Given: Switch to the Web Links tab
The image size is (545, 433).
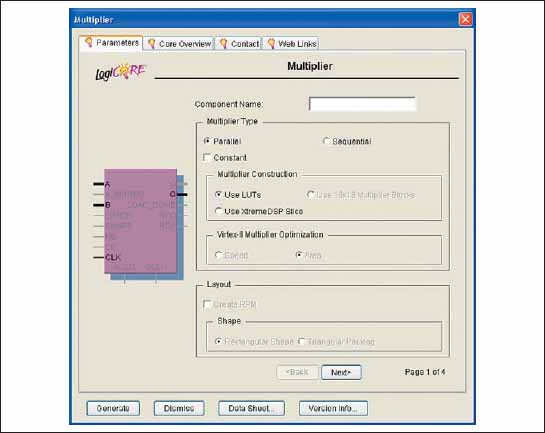Looking at the screenshot, I should tap(291, 43).
